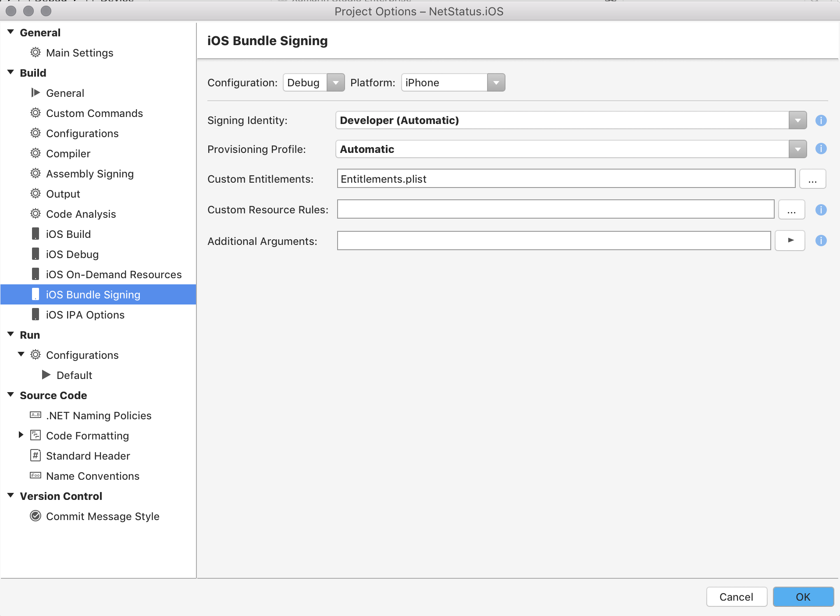The width and height of the screenshot is (840, 616).
Task: Click the Custom Commands gear icon
Action: coord(36,113)
